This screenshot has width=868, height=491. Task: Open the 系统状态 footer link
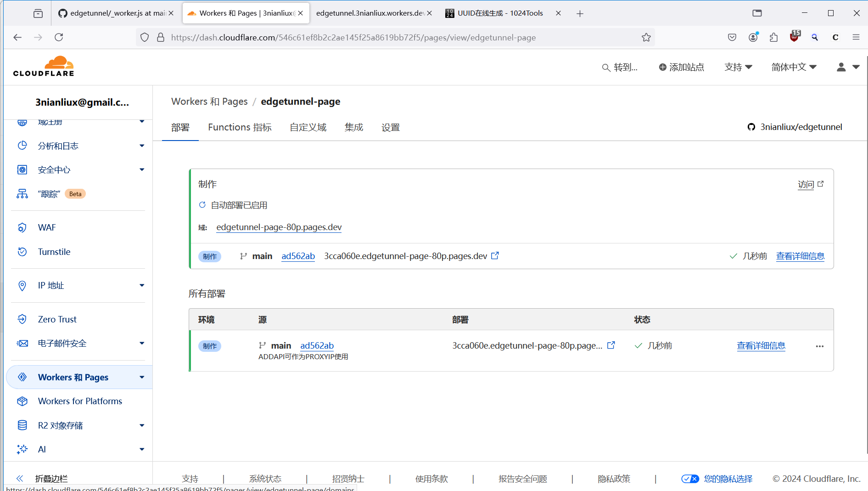point(265,479)
